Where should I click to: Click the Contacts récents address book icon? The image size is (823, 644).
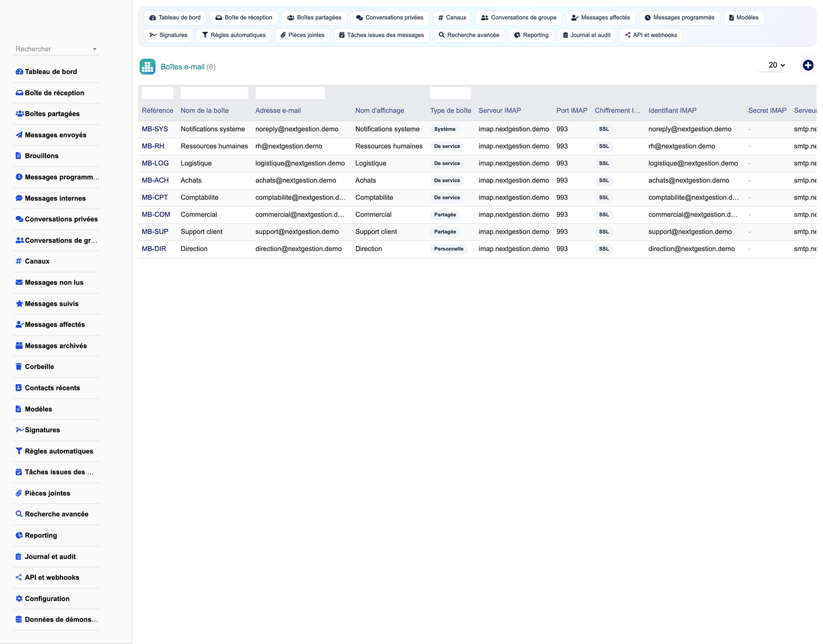coord(19,388)
